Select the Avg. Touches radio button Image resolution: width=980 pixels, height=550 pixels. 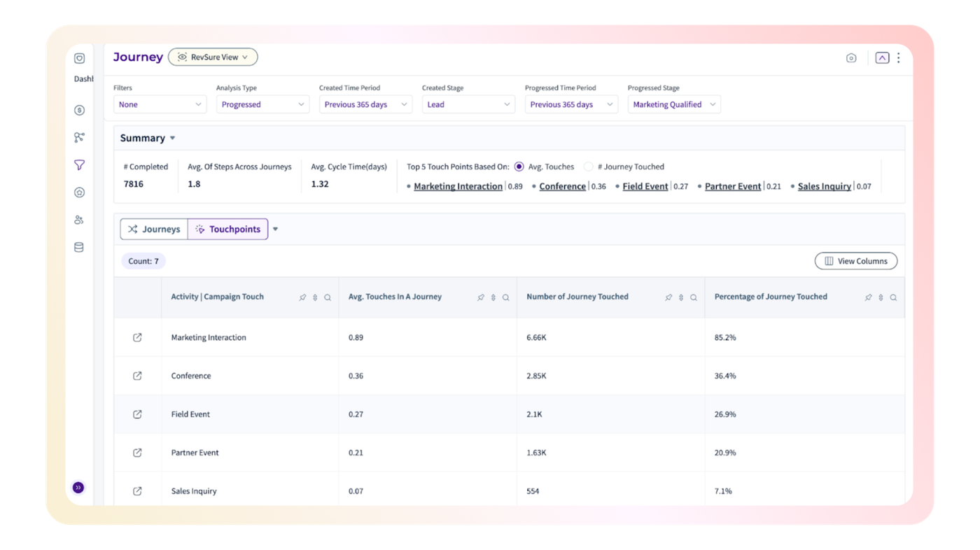point(519,167)
